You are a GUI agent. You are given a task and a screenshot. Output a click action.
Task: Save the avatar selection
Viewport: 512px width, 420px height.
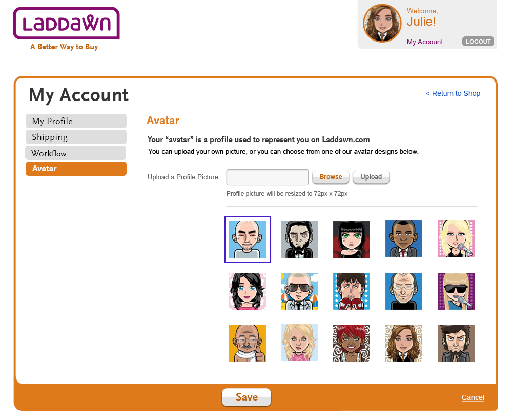[247, 397]
